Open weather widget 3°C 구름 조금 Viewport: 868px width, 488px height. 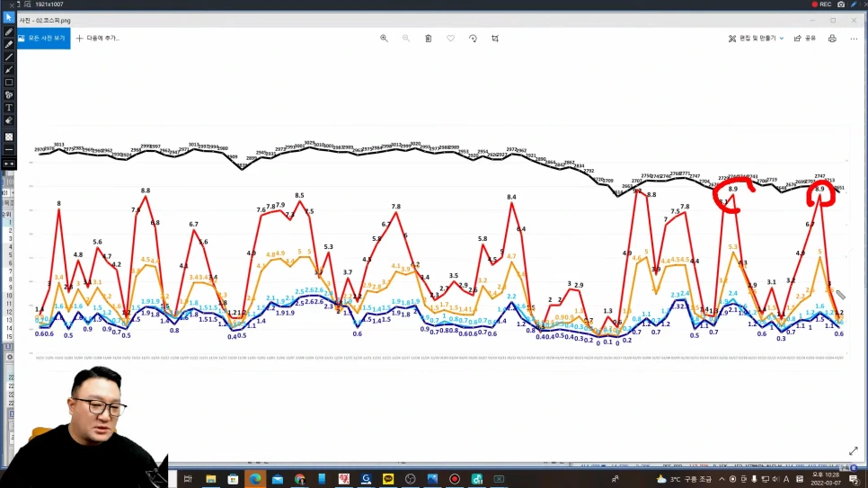684,479
